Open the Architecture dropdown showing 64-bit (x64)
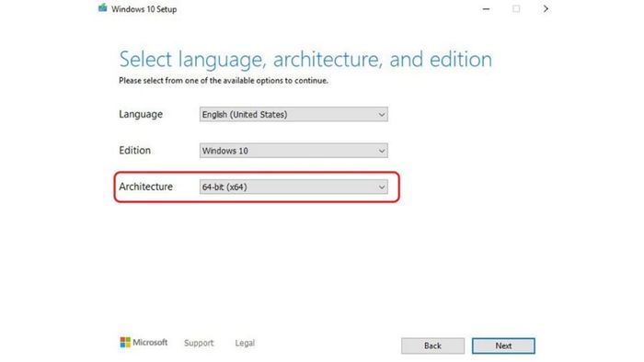Image resolution: width=644 pixels, height=362 pixels. click(x=293, y=187)
